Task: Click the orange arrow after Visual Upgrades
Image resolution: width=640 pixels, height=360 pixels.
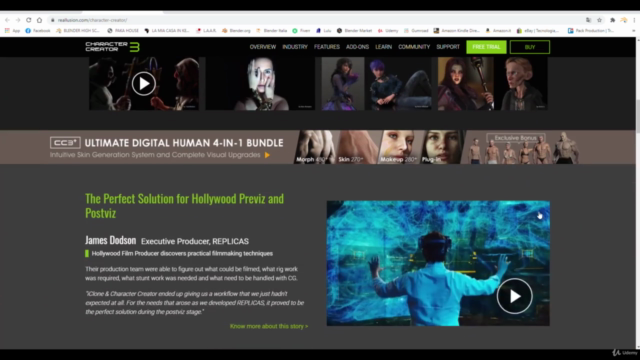Action: (267, 155)
